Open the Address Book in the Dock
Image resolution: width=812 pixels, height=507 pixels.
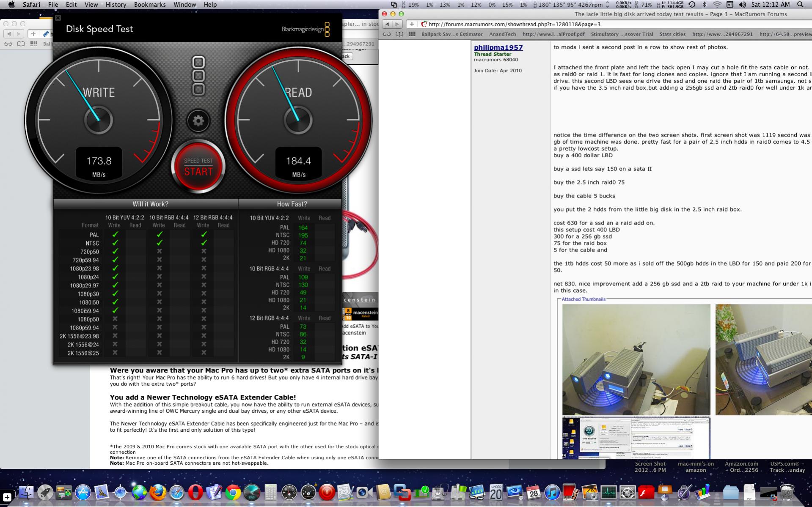[x=383, y=492]
